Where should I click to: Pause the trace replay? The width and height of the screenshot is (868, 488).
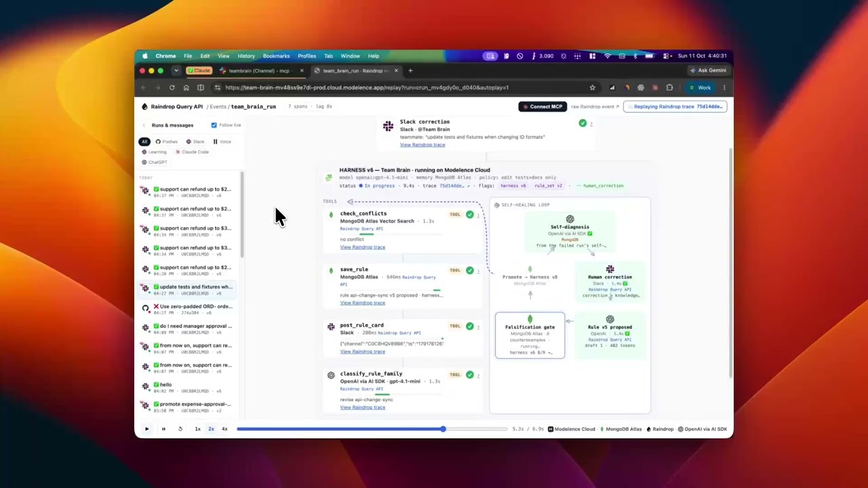pyautogui.click(x=163, y=429)
